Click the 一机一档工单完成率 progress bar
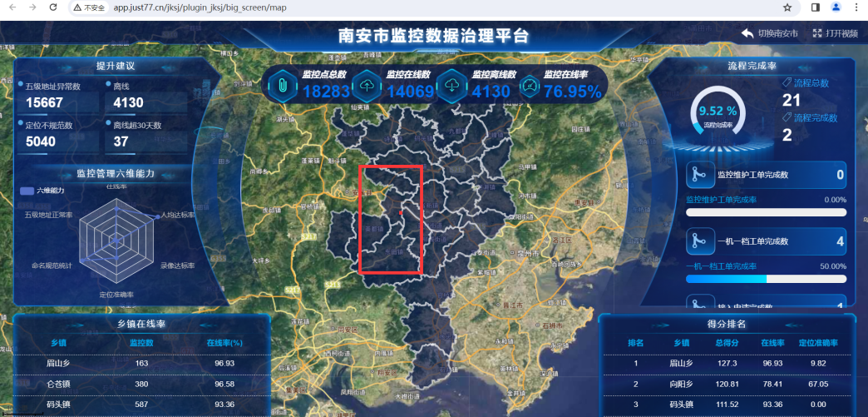The image size is (868, 417). pyautogui.click(x=766, y=279)
